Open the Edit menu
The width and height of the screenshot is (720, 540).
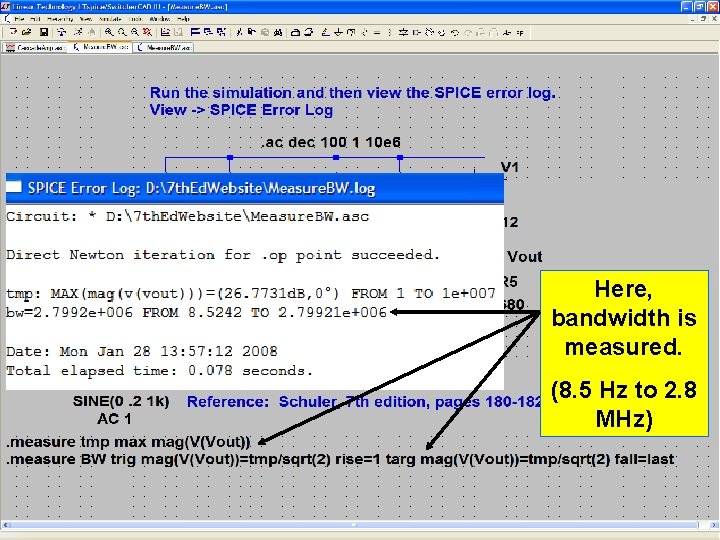(x=35, y=19)
